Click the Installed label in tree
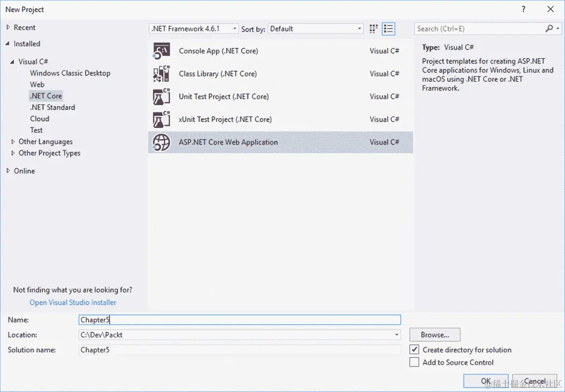This screenshot has width=565, height=392. point(27,44)
